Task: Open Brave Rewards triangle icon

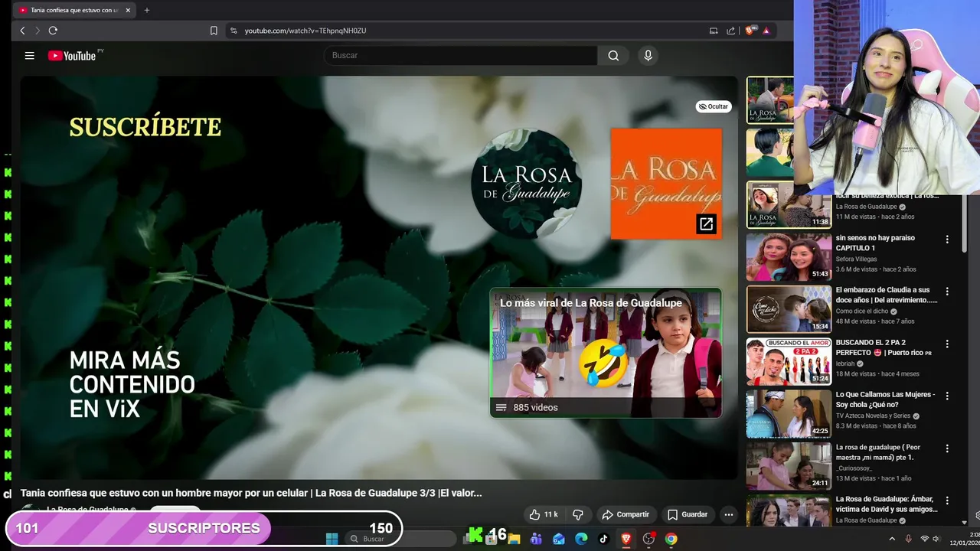Action: point(766,31)
